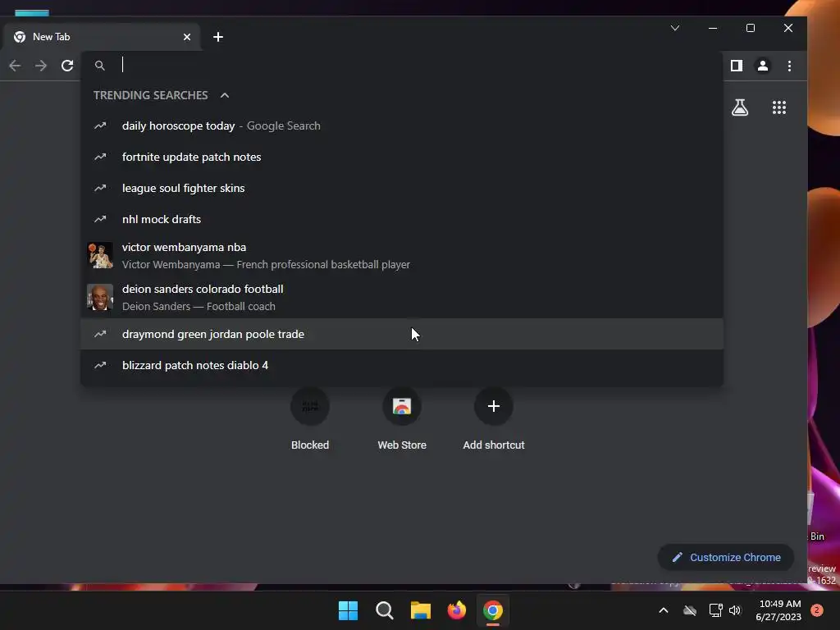Screen dimensions: 840x630
Task: Click the browser forward arrow
Action: (x=41, y=66)
